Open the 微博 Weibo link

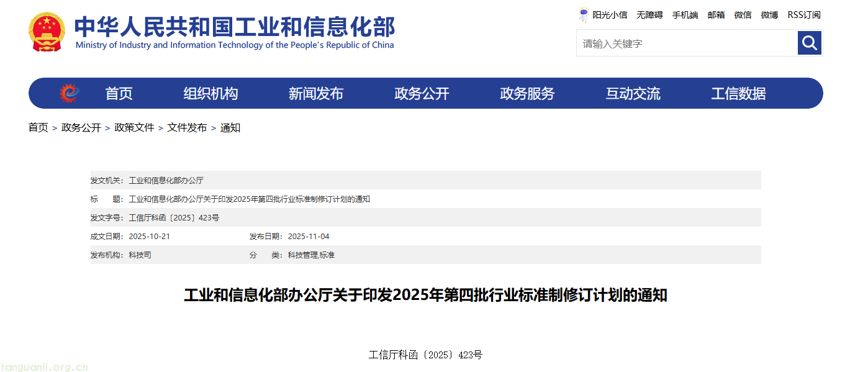coord(769,15)
